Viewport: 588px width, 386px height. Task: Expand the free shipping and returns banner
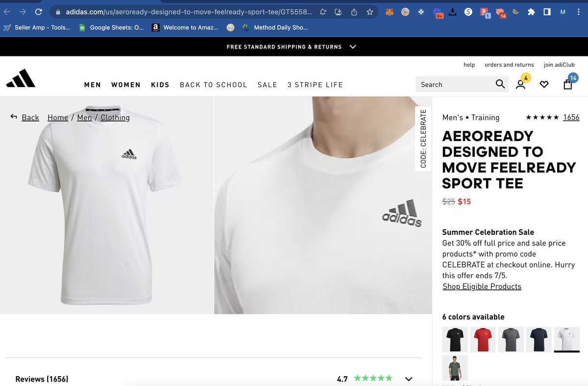tap(353, 47)
